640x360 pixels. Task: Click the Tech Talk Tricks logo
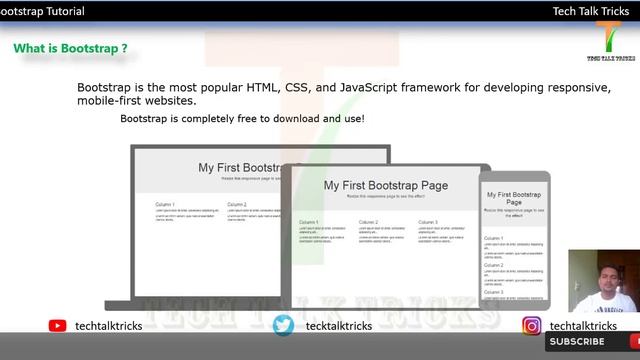(611, 41)
